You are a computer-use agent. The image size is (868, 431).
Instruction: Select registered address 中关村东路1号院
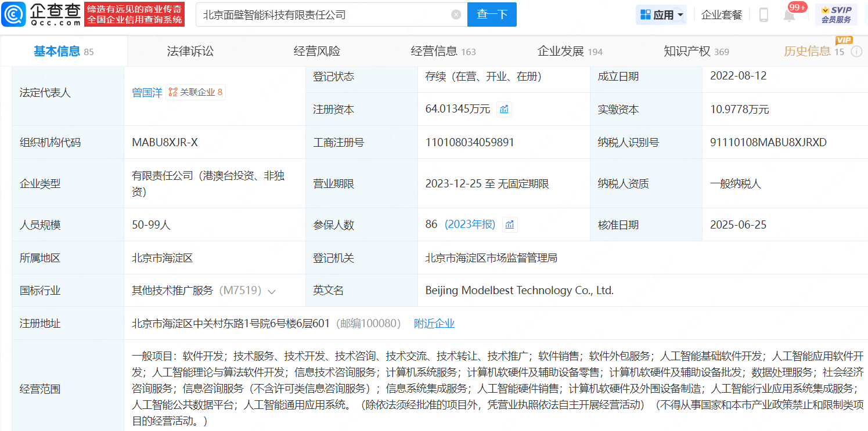coord(230,324)
